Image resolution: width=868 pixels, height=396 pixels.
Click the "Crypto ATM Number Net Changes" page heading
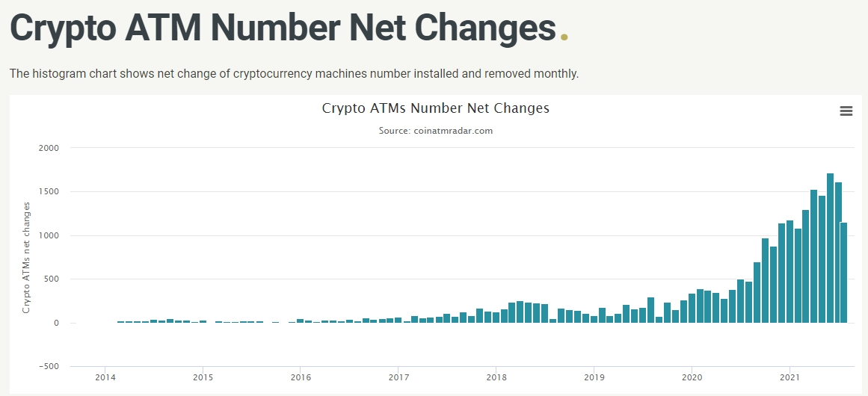click(283, 28)
